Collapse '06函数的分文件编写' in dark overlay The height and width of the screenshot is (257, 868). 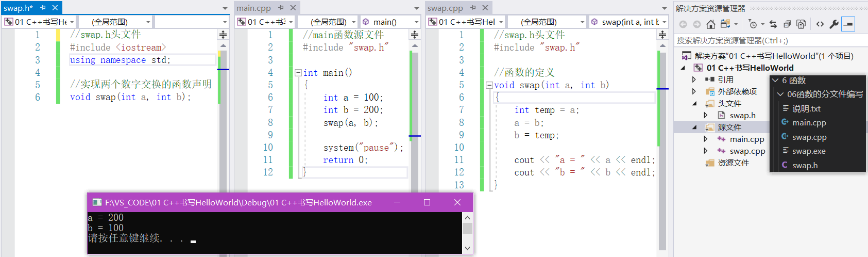pos(780,94)
